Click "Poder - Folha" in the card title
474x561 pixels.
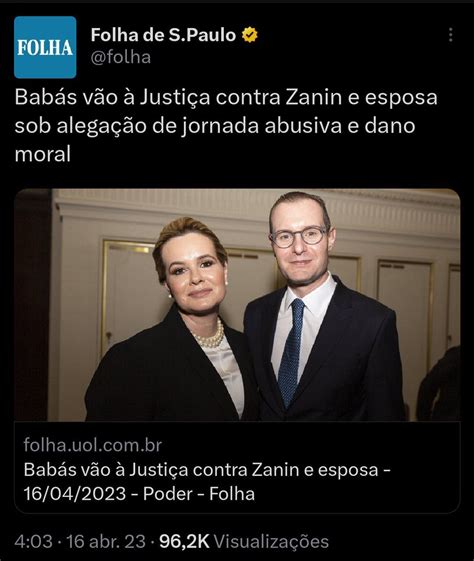(x=199, y=494)
